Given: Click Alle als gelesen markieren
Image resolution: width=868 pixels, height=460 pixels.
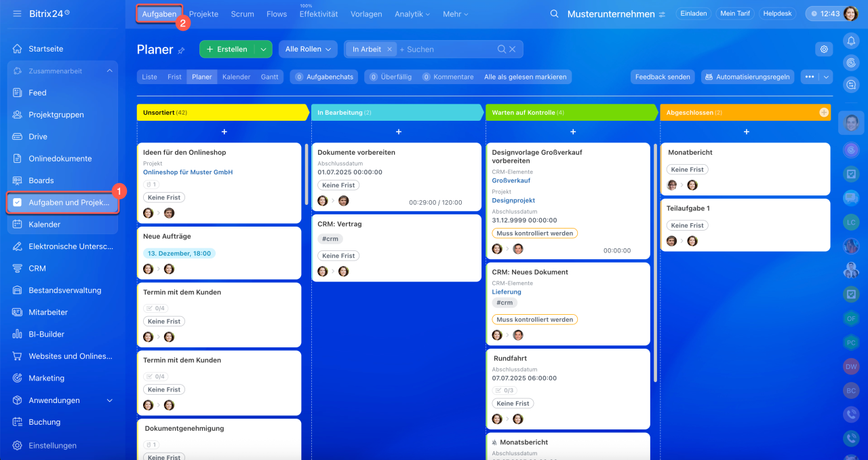Looking at the screenshot, I should point(526,77).
